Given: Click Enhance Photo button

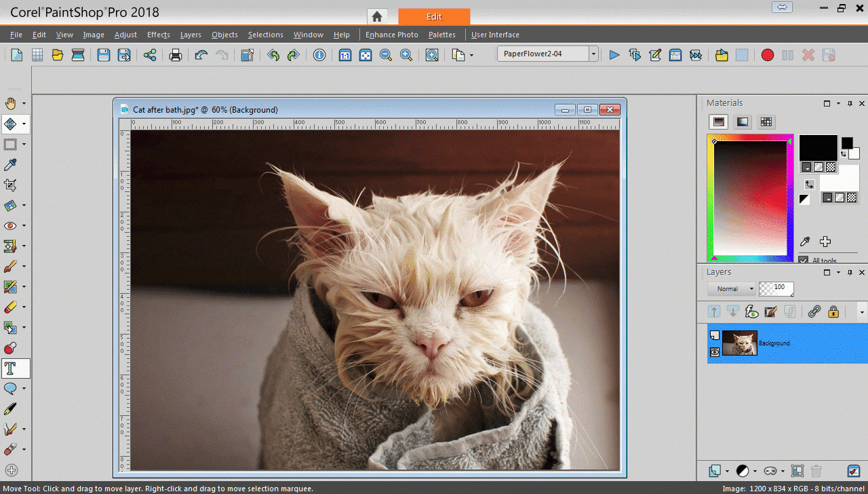Looking at the screenshot, I should tap(392, 35).
